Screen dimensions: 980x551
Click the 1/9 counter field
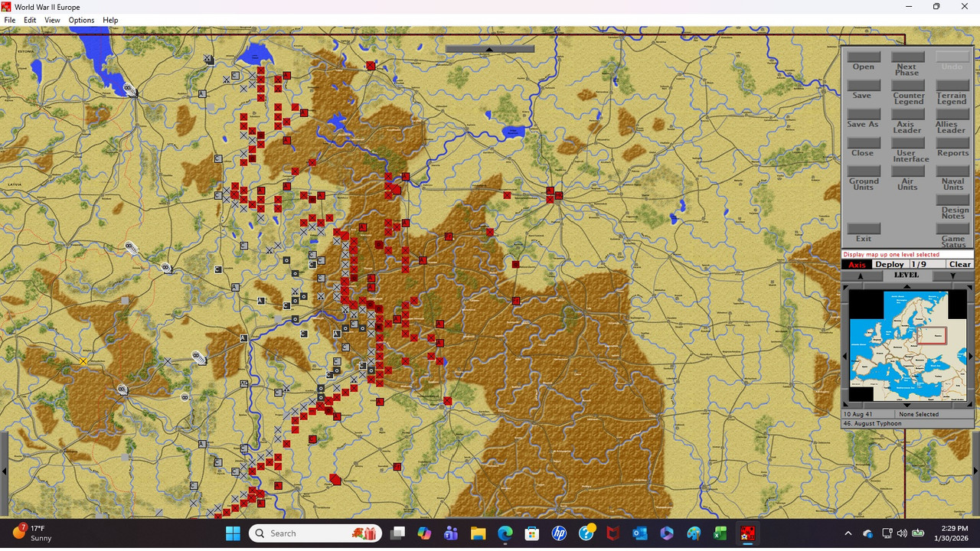[x=926, y=264]
